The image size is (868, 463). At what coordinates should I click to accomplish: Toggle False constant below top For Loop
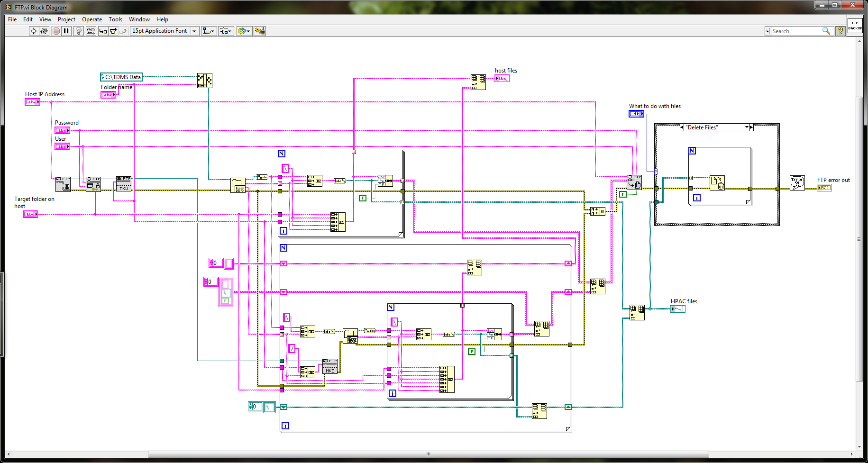point(363,198)
